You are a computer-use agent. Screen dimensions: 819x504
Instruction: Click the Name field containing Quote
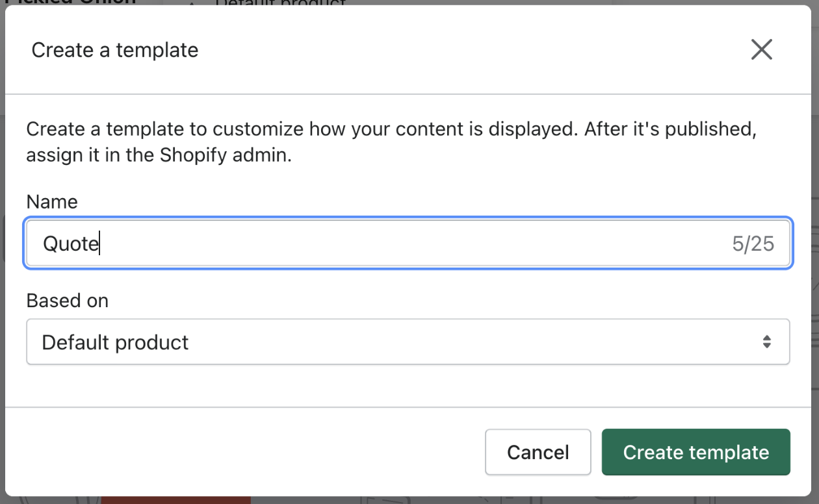tap(408, 244)
